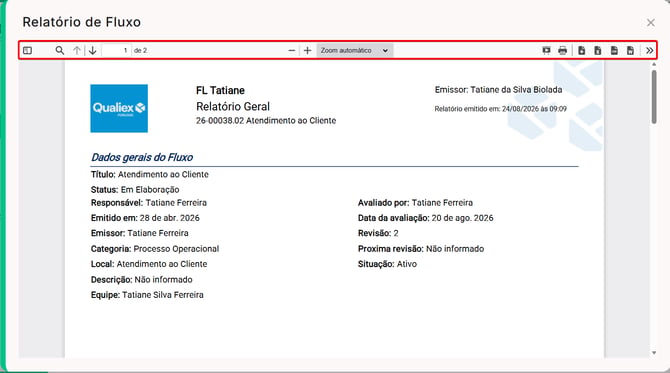
Task: Click the vertical scrollbar thumb of the viewer
Action: pyautogui.click(x=654, y=97)
